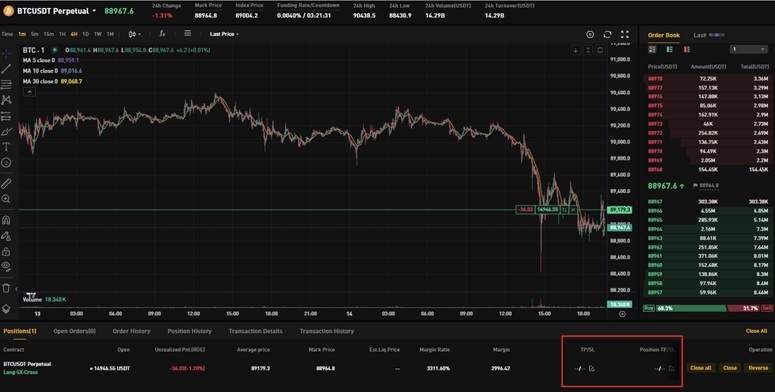Viewport: 775px width, 392px height.
Task: Click the Close button for the position
Action: point(730,368)
